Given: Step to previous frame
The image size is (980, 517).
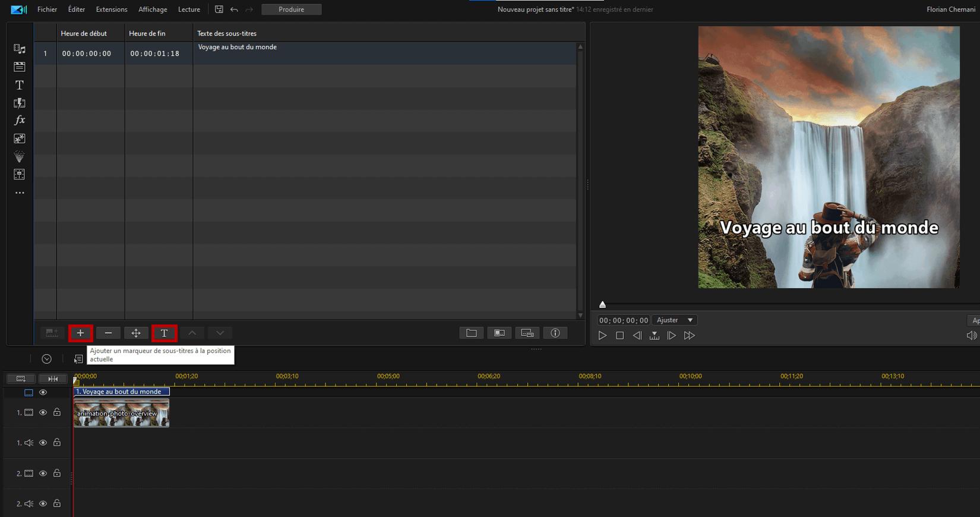Looking at the screenshot, I should (x=637, y=336).
